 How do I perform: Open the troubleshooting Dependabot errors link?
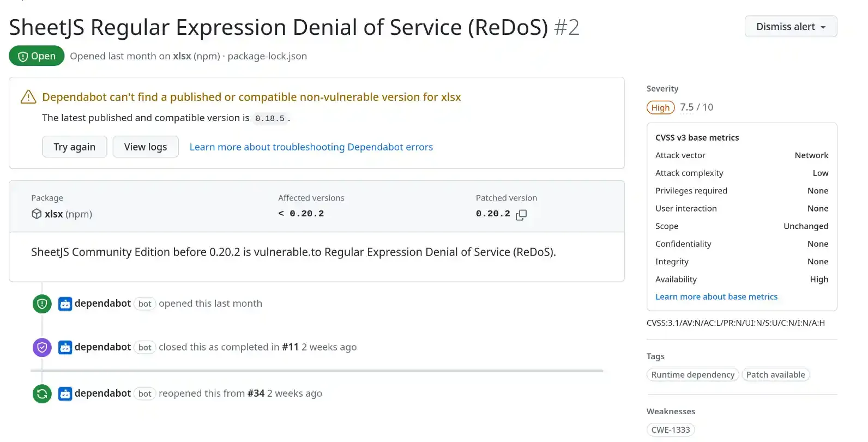311,147
